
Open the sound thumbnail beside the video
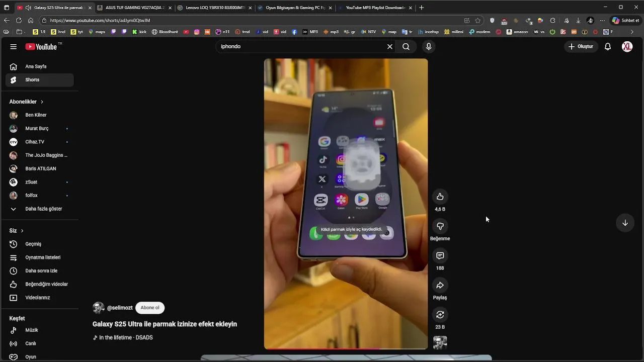[x=440, y=343]
